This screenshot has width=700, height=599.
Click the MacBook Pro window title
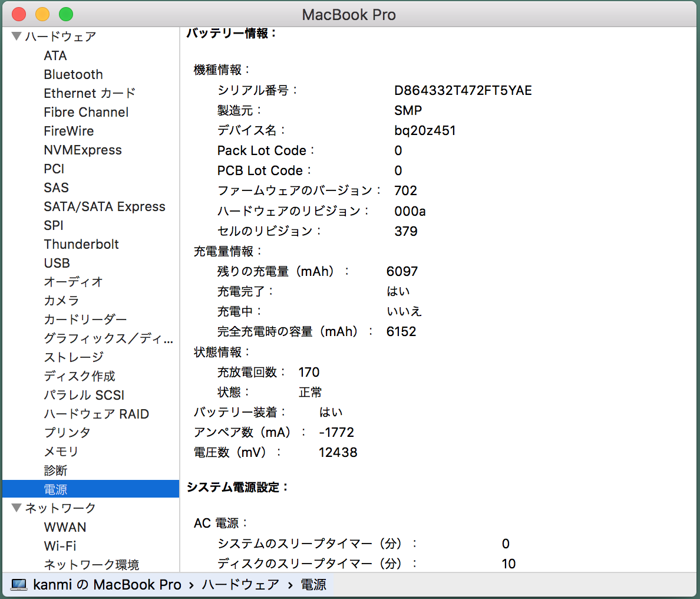pyautogui.click(x=349, y=15)
